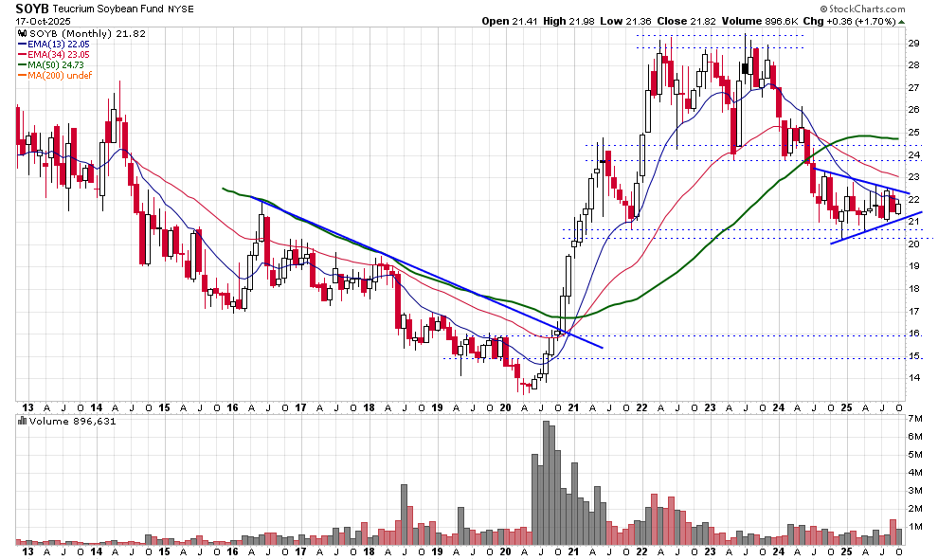Click the red EMA(34) line marker in legend
The width and height of the screenshot is (938, 560).
tap(23, 55)
